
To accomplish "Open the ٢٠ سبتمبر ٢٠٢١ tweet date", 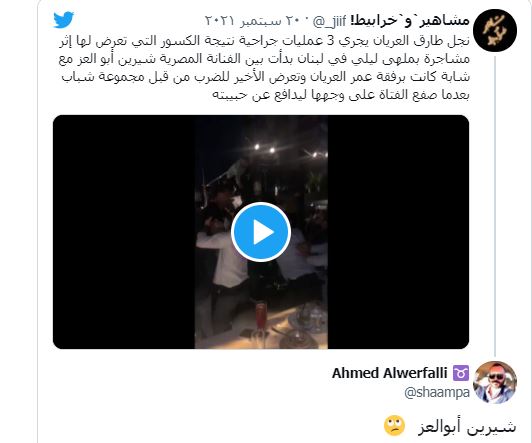I will 253,21.
